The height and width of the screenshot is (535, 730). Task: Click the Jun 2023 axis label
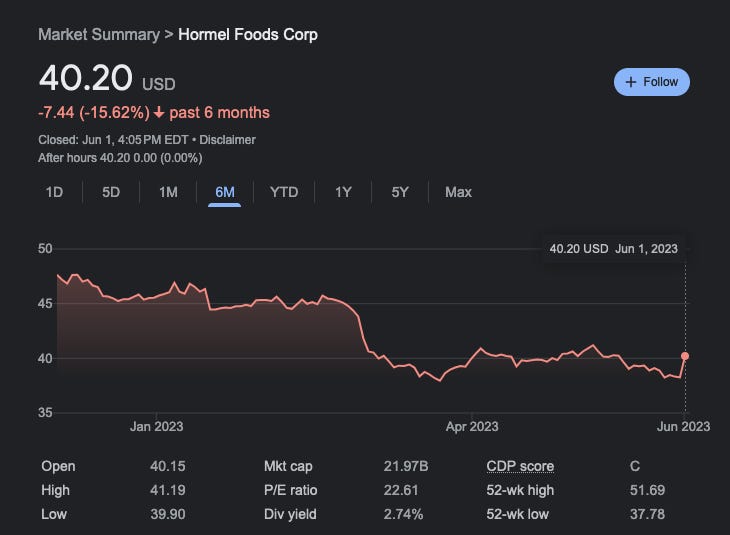coord(683,427)
